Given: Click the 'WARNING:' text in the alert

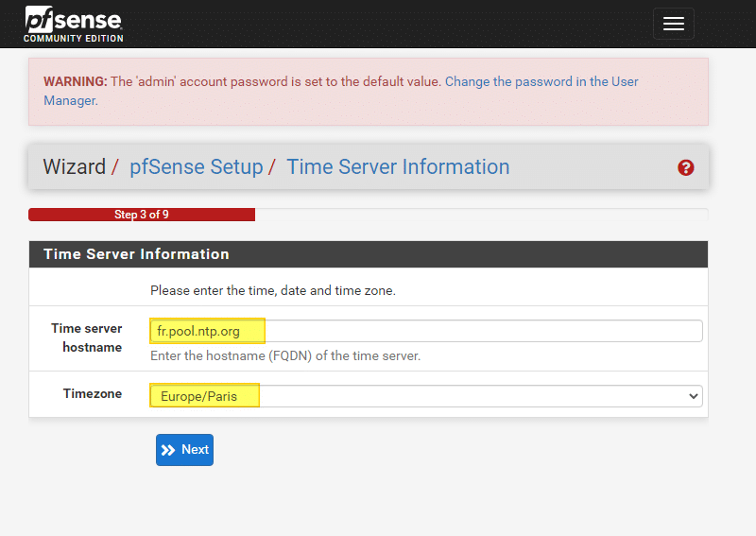Looking at the screenshot, I should 75,82.
